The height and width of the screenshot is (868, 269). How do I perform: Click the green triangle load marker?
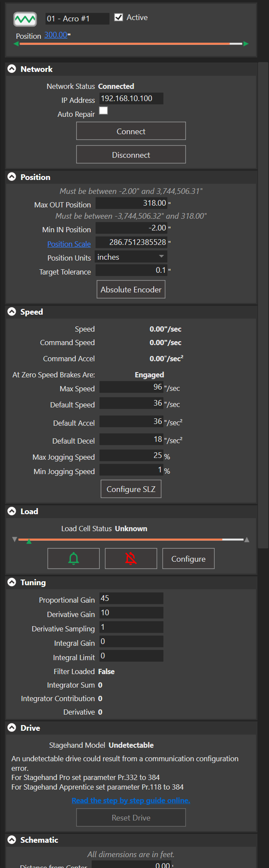[29, 542]
